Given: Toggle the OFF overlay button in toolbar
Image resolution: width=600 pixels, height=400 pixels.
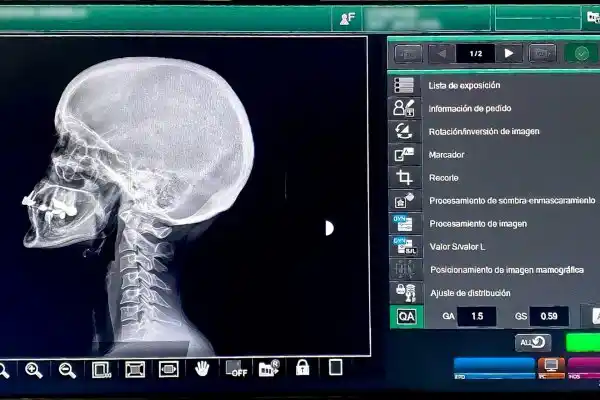Looking at the screenshot, I should (x=235, y=368).
